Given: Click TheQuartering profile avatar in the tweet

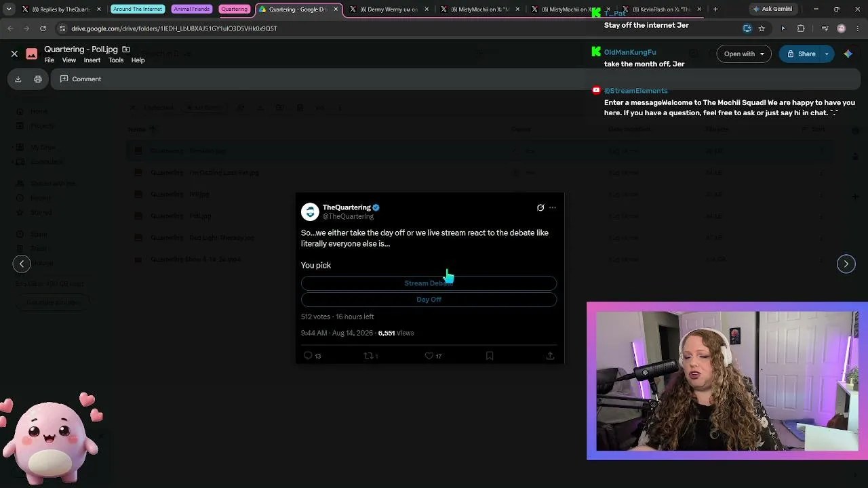Looking at the screenshot, I should tap(310, 211).
